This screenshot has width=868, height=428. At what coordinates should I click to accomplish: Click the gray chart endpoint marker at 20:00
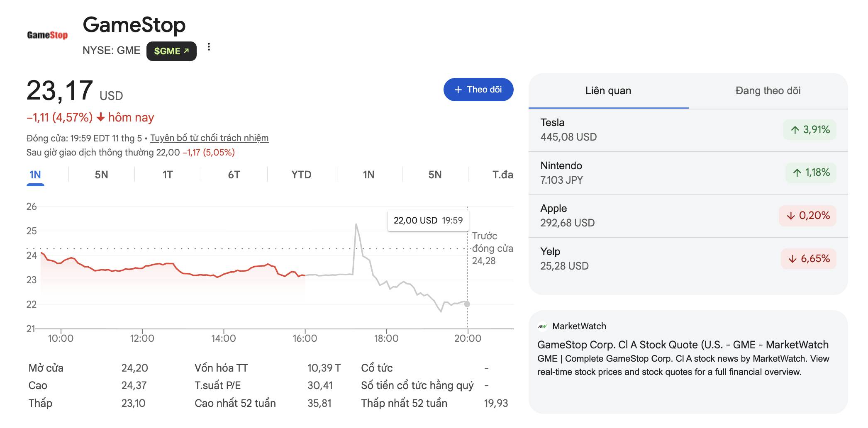click(x=467, y=304)
